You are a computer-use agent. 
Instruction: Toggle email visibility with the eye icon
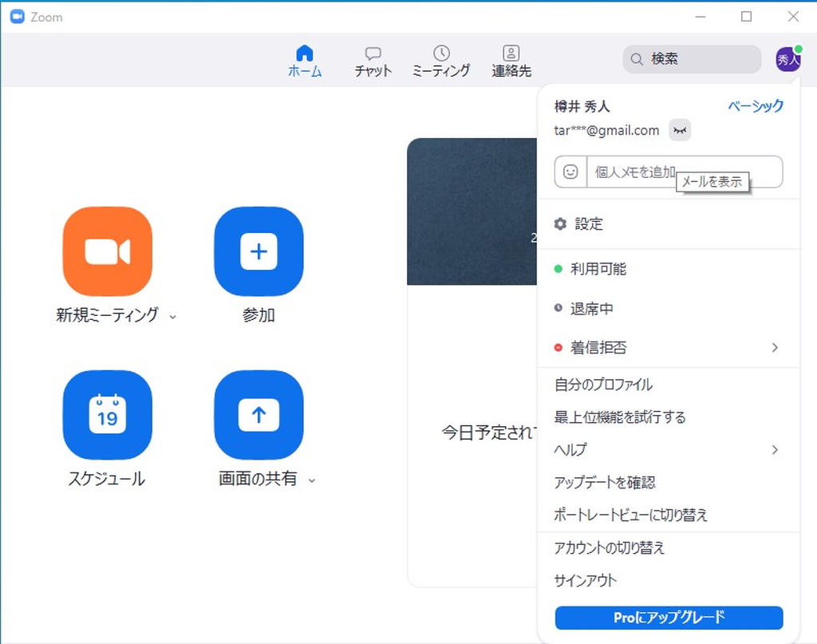coord(679,130)
